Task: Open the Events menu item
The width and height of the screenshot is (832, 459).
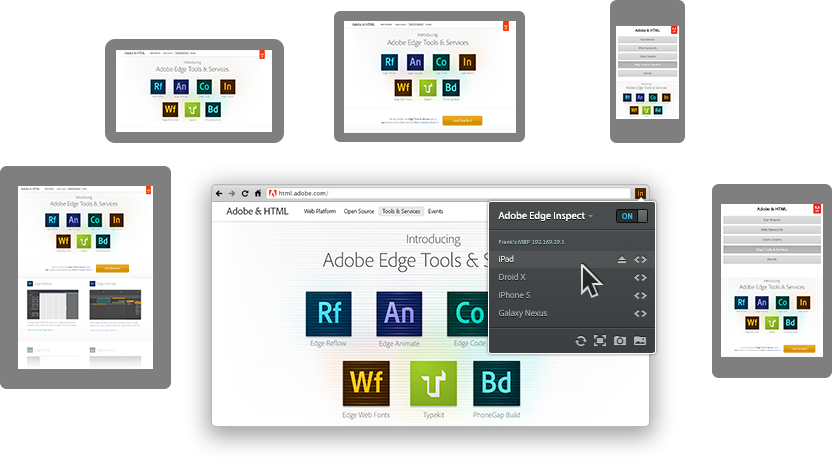Action: click(x=436, y=211)
